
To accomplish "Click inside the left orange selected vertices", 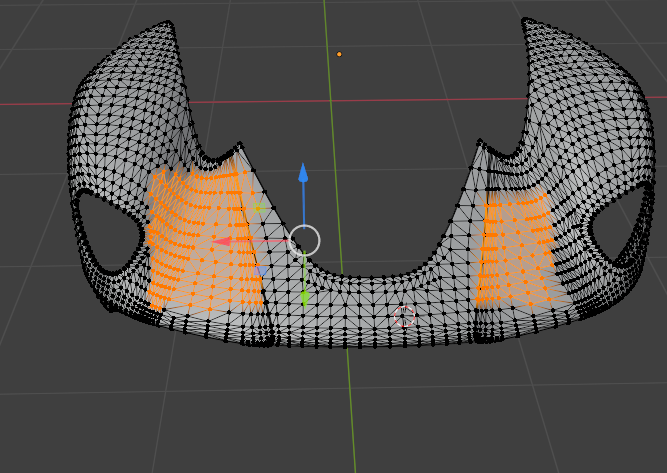I will pos(190,240).
